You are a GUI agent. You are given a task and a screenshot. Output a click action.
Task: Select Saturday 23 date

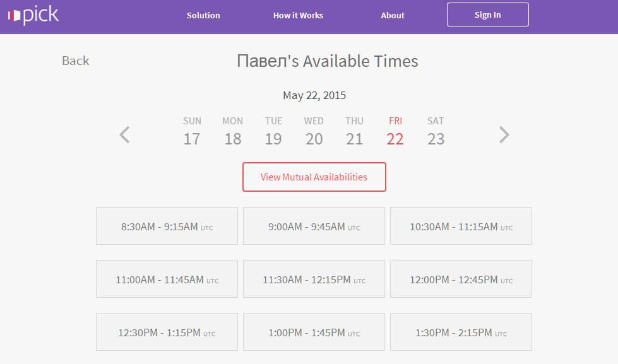[436, 131]
